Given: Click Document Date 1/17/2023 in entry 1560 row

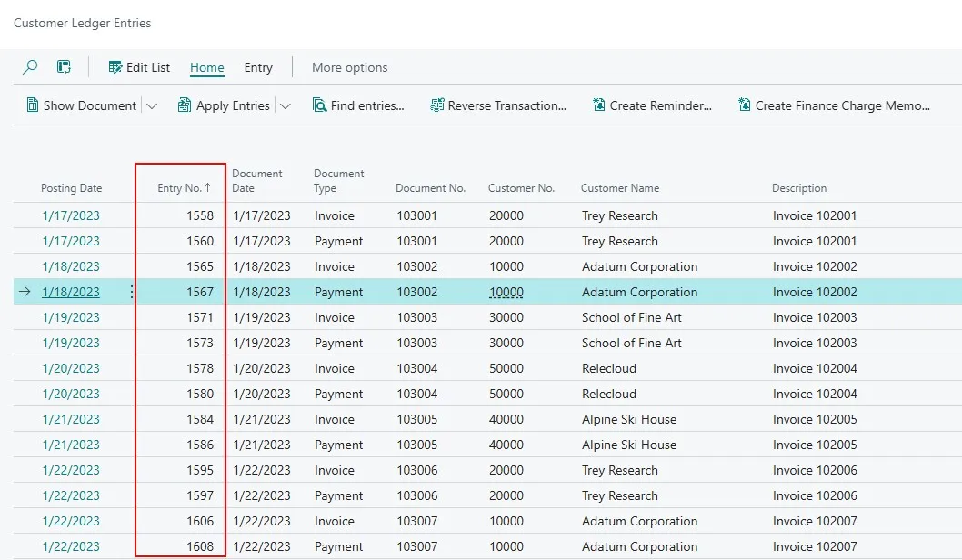Looking at the screenshot, I should 261,241.
